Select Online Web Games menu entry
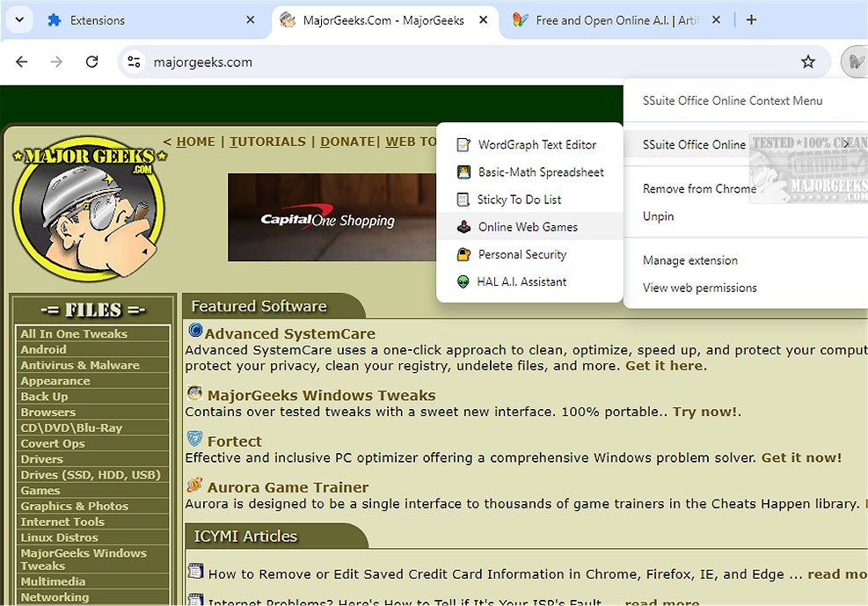This screenshot has width=868, height=606. (x=529, y=227)
